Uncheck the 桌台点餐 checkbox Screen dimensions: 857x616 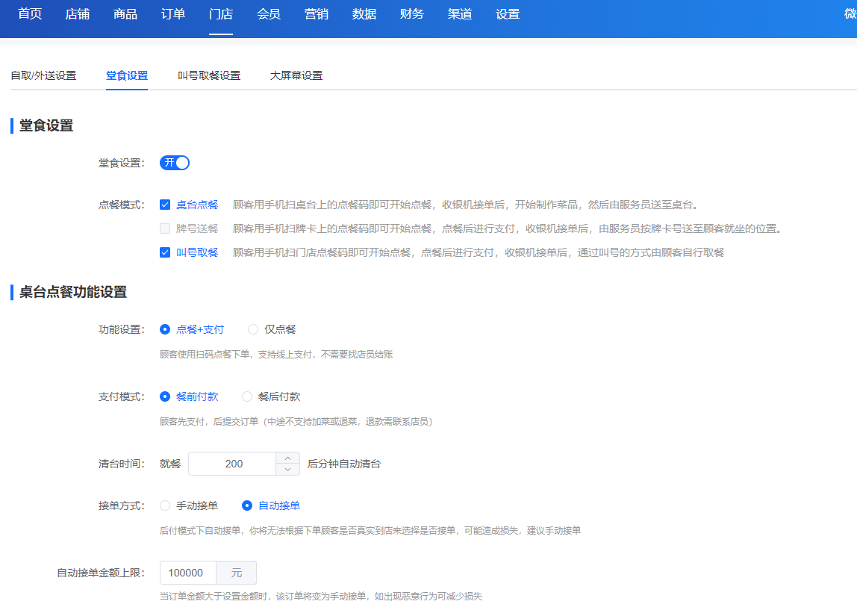tap(165, 205)
